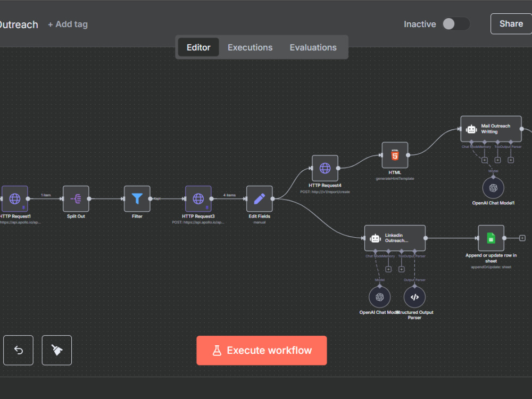The image size is (532, 399).
Task: Select the HTTP Request3 globe node
Action: pos(198,199)
